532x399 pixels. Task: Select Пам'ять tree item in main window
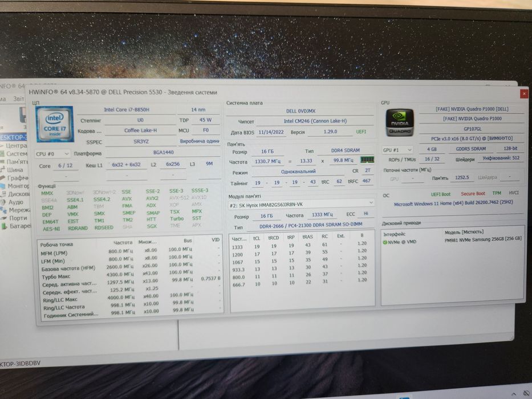pos(17,162)
